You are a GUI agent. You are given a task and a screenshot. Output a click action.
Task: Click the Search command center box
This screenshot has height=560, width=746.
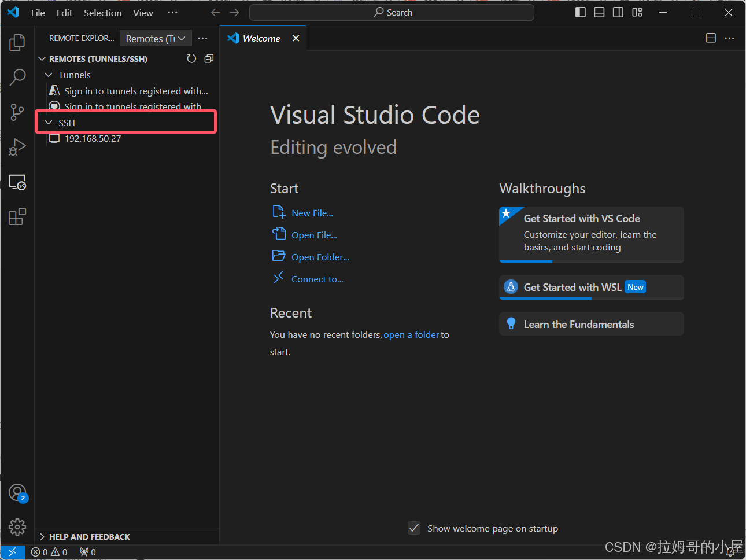click(392, 12)
